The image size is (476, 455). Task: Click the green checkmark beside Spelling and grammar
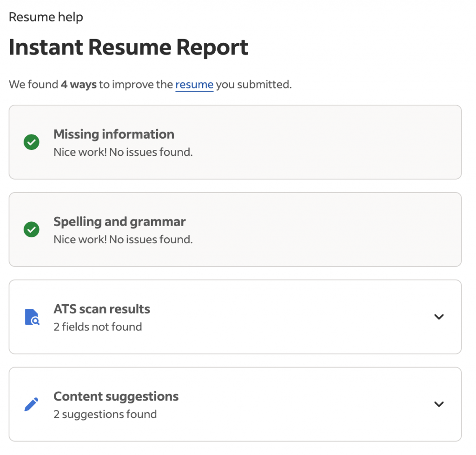point(31,229)
